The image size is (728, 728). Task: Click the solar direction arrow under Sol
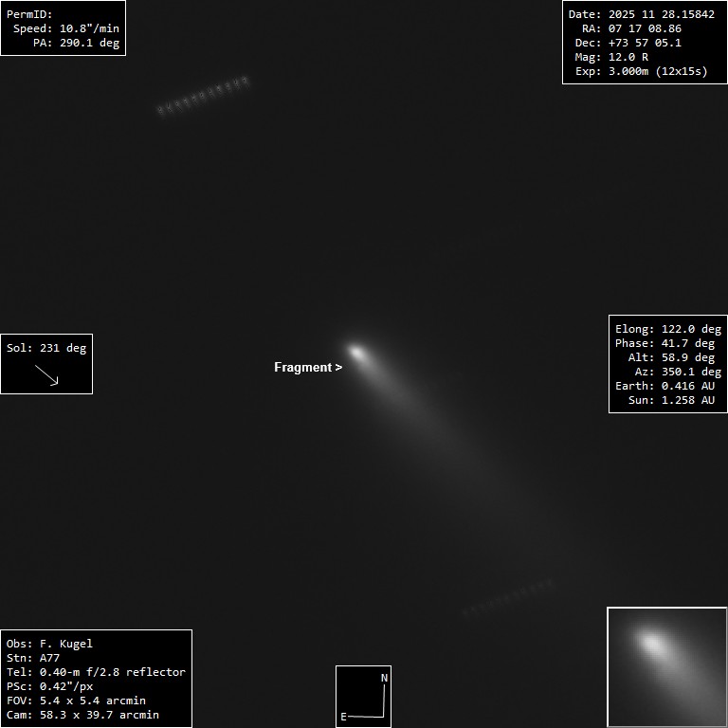click(46, 375)
